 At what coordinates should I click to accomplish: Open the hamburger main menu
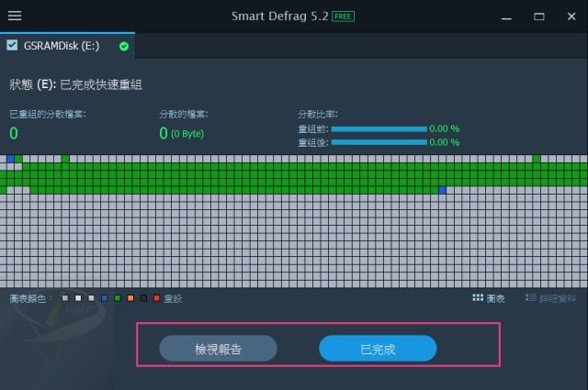click(15, 16)
